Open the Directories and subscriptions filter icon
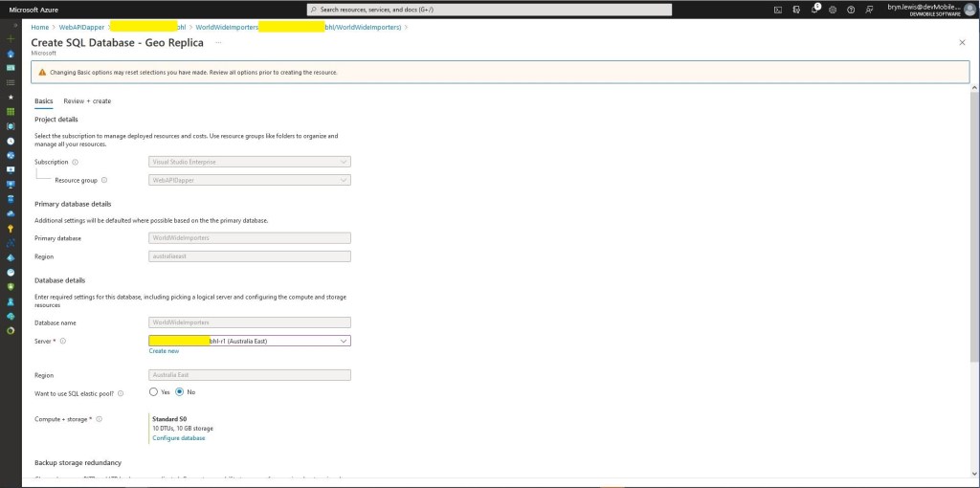Viewport: 980px width, 488px height. coord(797,10)
